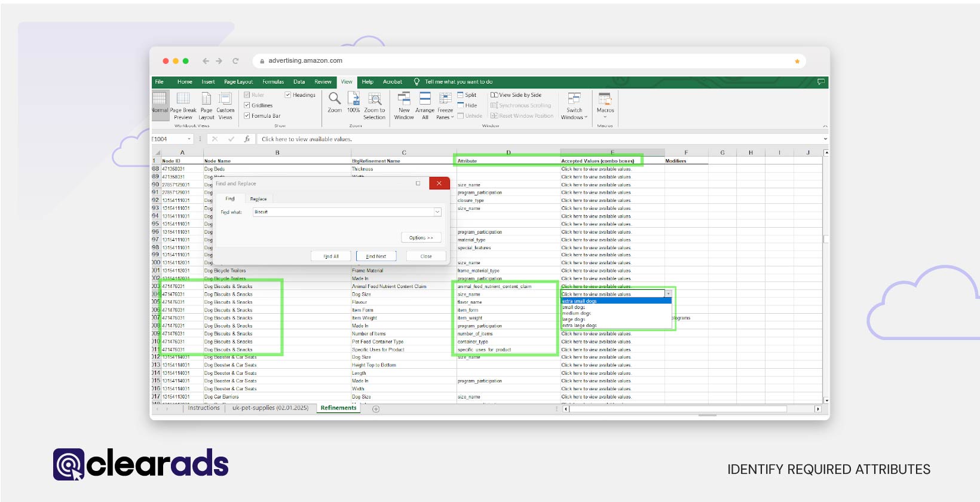Click cell E1004 dropdown arrow
The height and width of the screenshot is (502, 980).
pos(668,294)
